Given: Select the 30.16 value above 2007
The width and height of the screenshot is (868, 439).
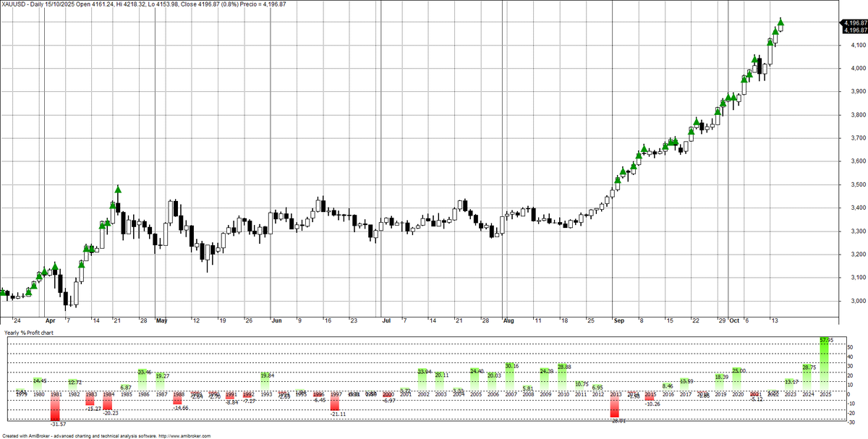Looking at the screenshot, I should pos(513,366).
